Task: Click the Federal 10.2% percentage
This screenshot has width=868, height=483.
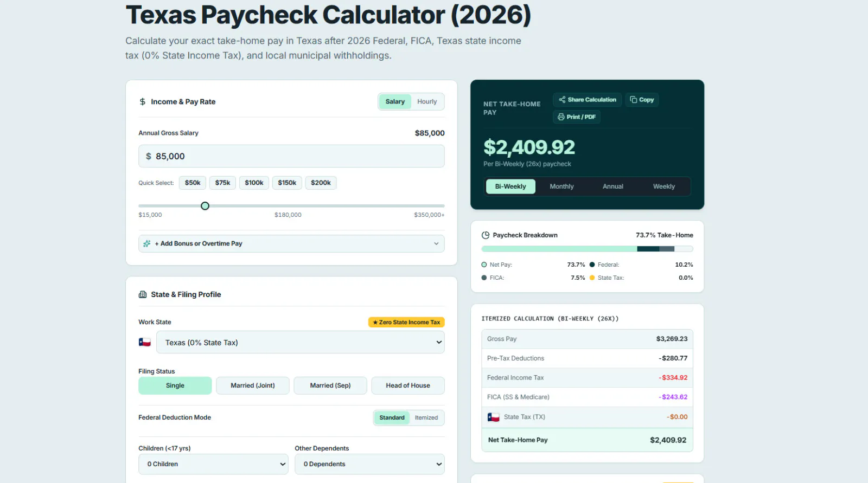Action: 684,265
